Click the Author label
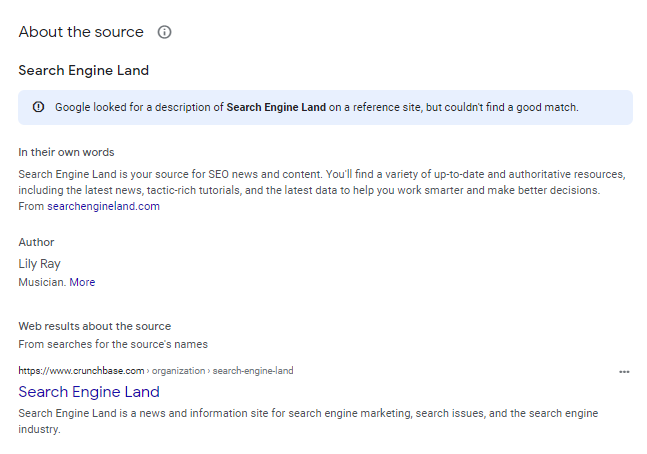The image size is (647, 454). 36,242
